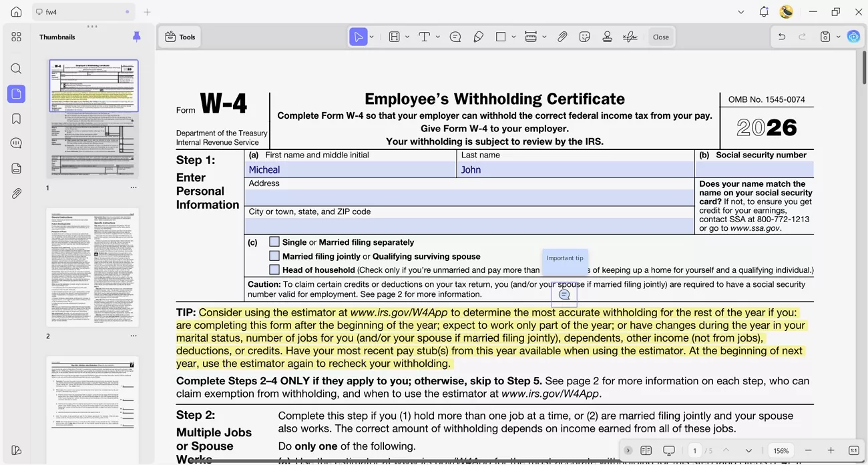The height and width of the screenshot is (465, 868).
Task: Check the Head of household box
Action: coord(274,270)
